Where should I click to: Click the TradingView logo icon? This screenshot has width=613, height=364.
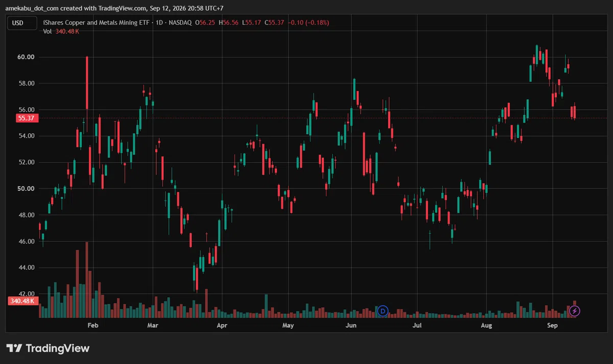click(x=14, y=348)
